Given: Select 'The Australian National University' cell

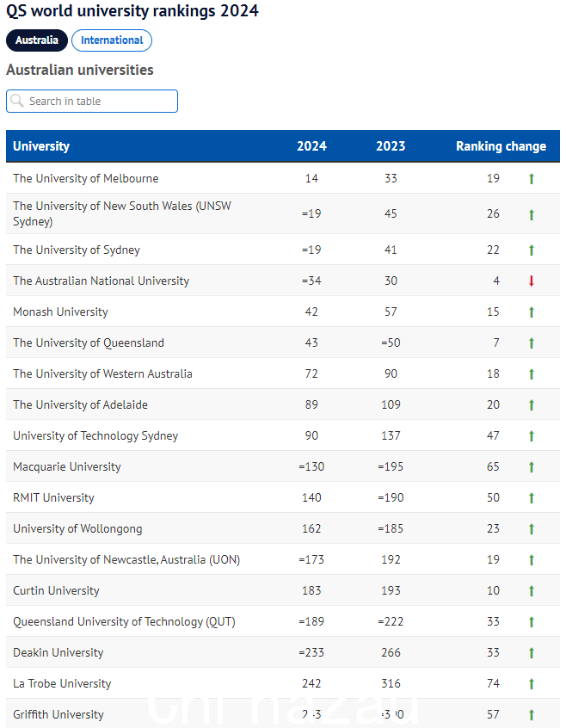Looking at the screenshot, I should [102, 281].
